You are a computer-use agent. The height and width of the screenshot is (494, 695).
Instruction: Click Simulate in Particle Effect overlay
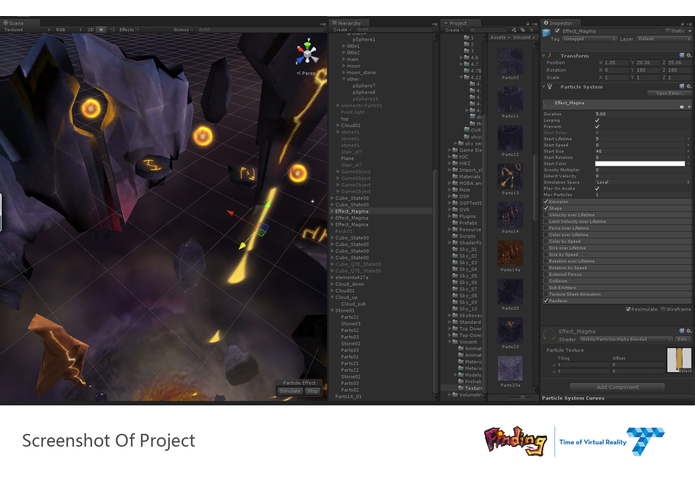point(290,391)
